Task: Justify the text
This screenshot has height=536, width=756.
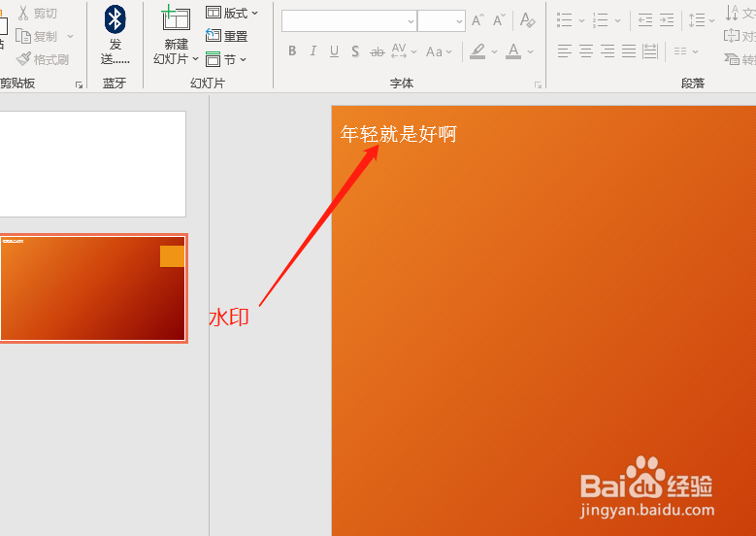Action: coord(629,51)
